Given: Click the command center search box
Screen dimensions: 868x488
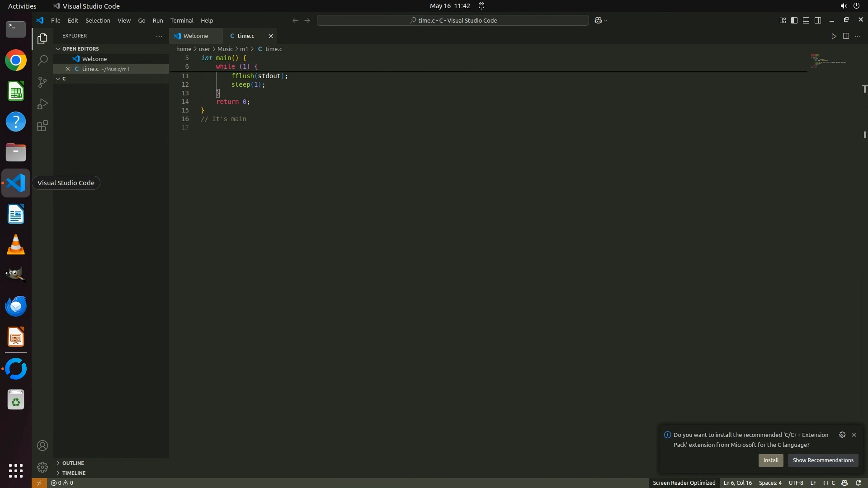Looking at the screenshot, I should [453, 20].
